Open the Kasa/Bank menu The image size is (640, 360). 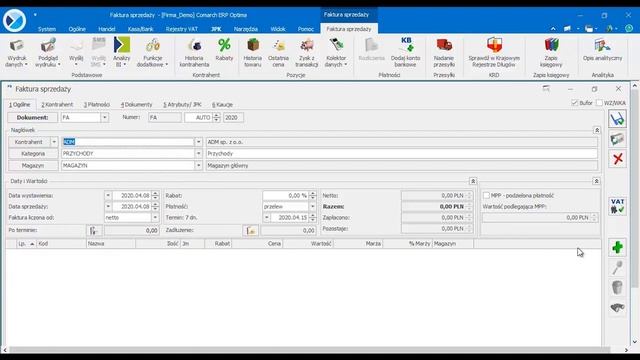pyautogui.click(x=140, y=29)
